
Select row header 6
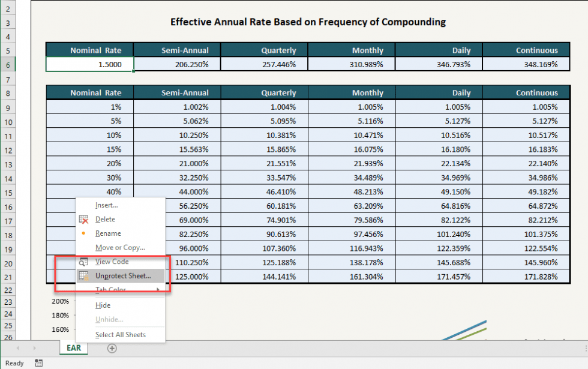8,64
